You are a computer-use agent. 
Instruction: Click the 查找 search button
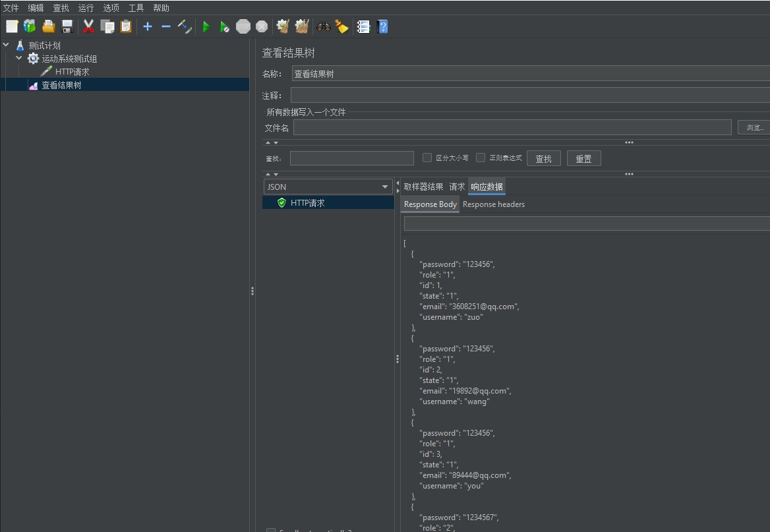pos(543,158)
